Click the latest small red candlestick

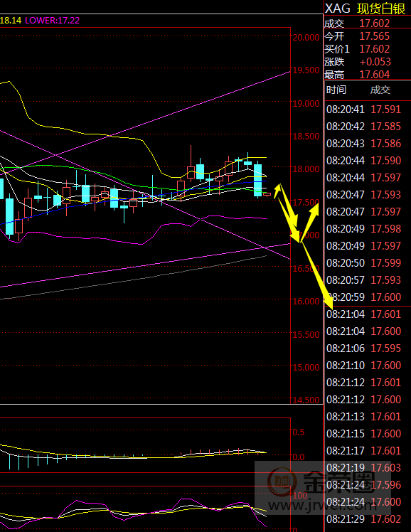coord(267,194)
